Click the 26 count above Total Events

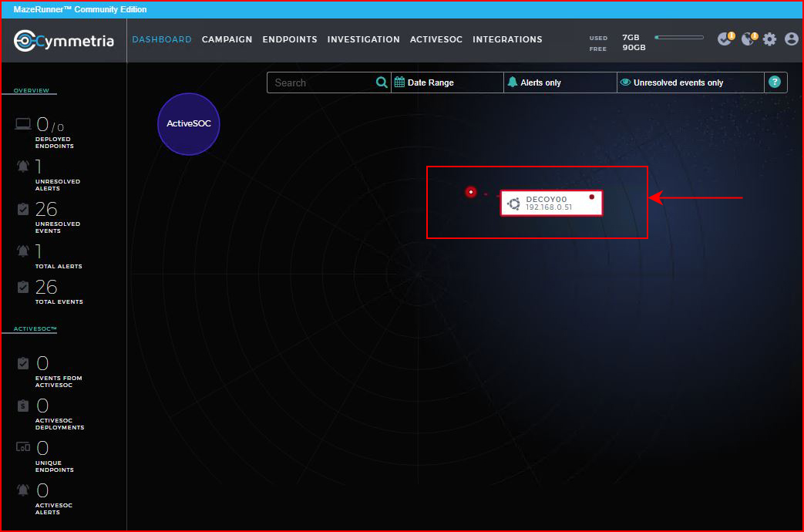tap(46, 288)
